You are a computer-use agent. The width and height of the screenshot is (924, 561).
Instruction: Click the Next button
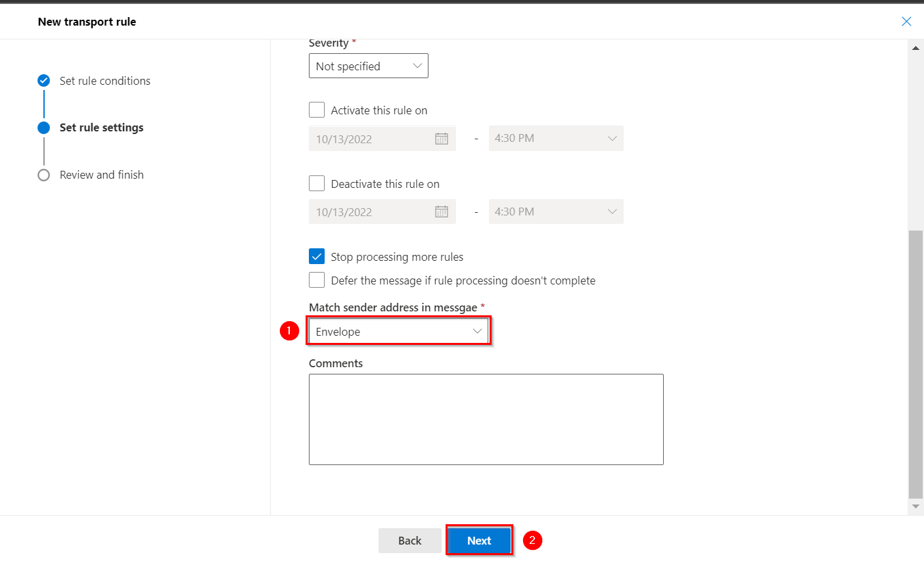[479, 541]
